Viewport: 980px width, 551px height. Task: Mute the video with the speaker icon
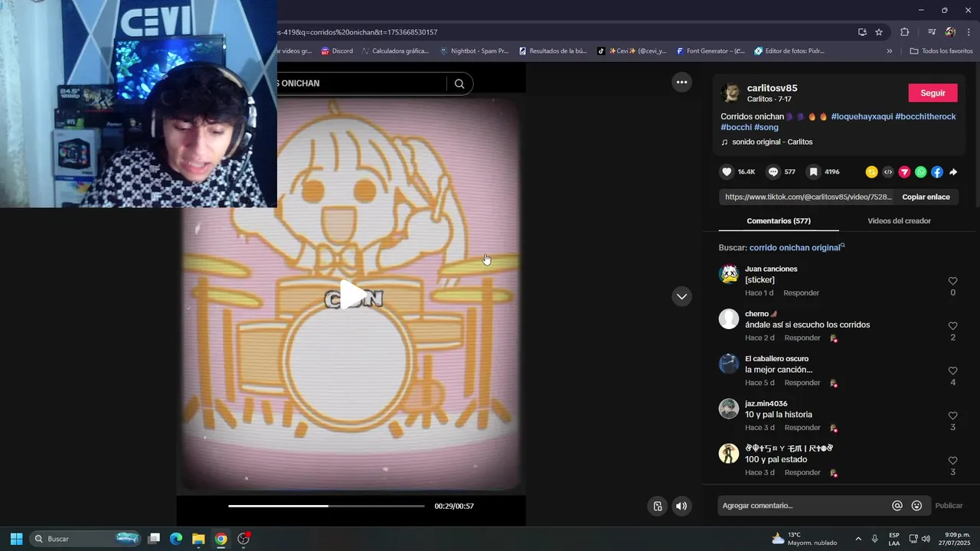681,506
